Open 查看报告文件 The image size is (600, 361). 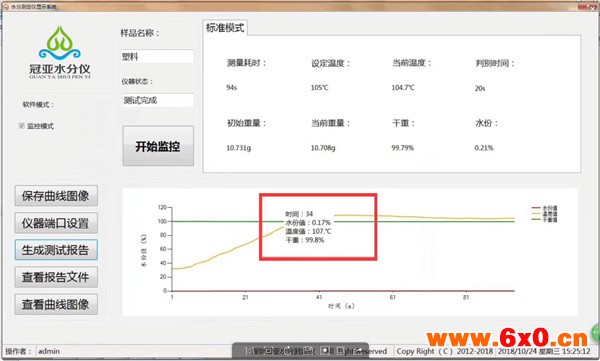(56, 277)
